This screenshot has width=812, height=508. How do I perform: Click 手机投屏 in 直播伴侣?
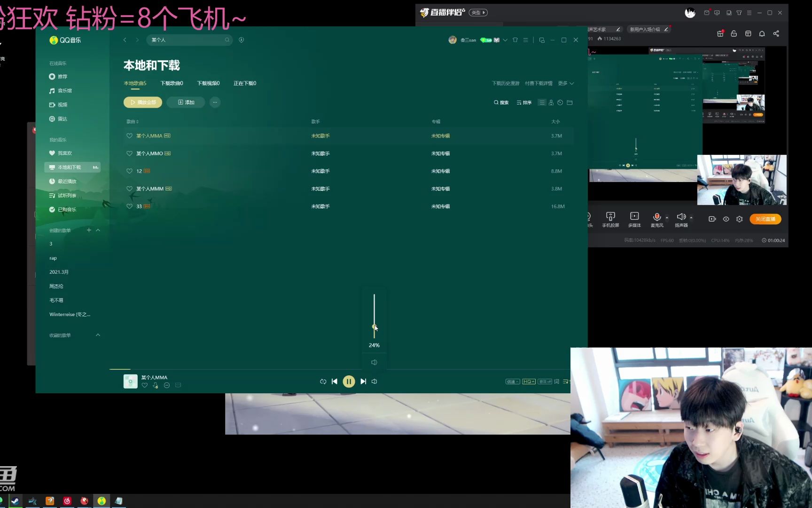pos(610,219)
